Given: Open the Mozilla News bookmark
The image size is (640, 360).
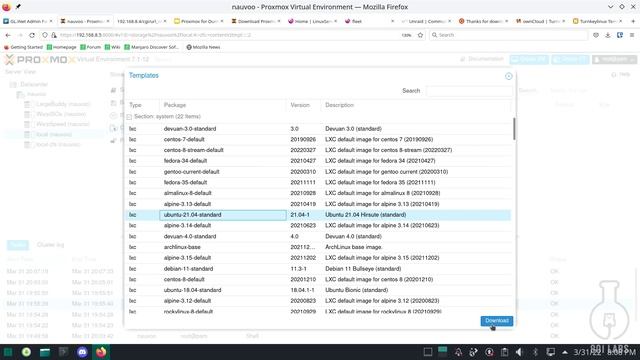Looking at the screenshot, I should 203,47.
